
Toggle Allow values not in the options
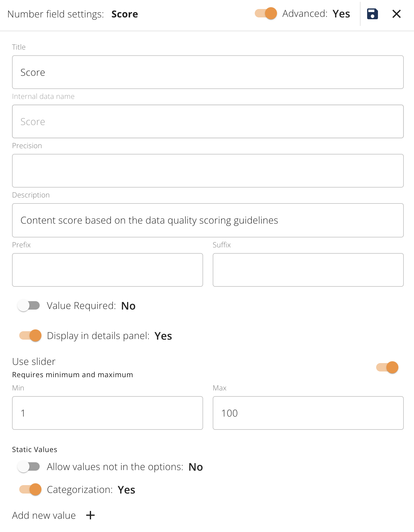click(x=29, y=466)
